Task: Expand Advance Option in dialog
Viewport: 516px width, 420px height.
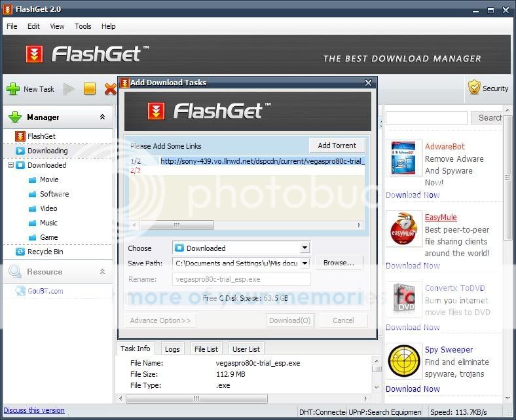Action: pyautogui.click(x=160, y=320)
